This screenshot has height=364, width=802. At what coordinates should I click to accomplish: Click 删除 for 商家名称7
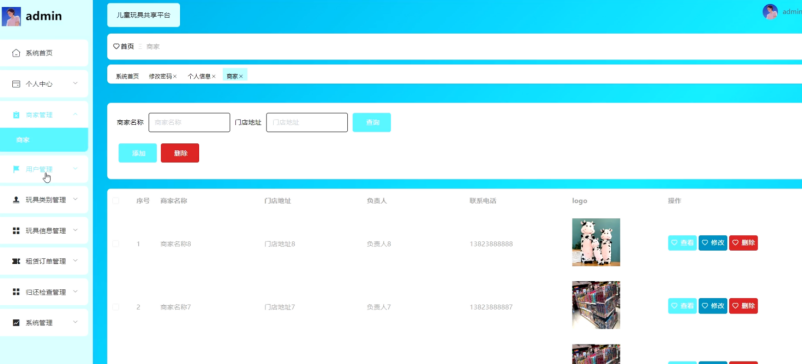(x=744, y=306)
